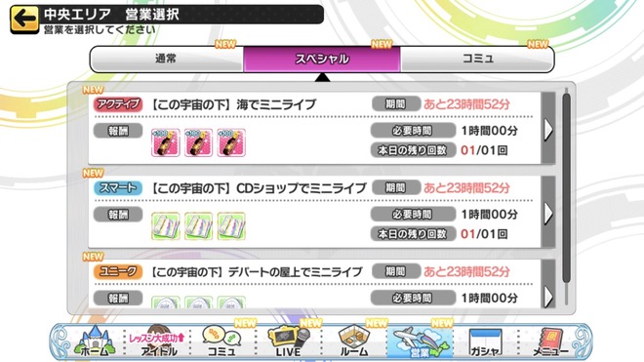Open the メニュー notebook icon

click(550, 341)
